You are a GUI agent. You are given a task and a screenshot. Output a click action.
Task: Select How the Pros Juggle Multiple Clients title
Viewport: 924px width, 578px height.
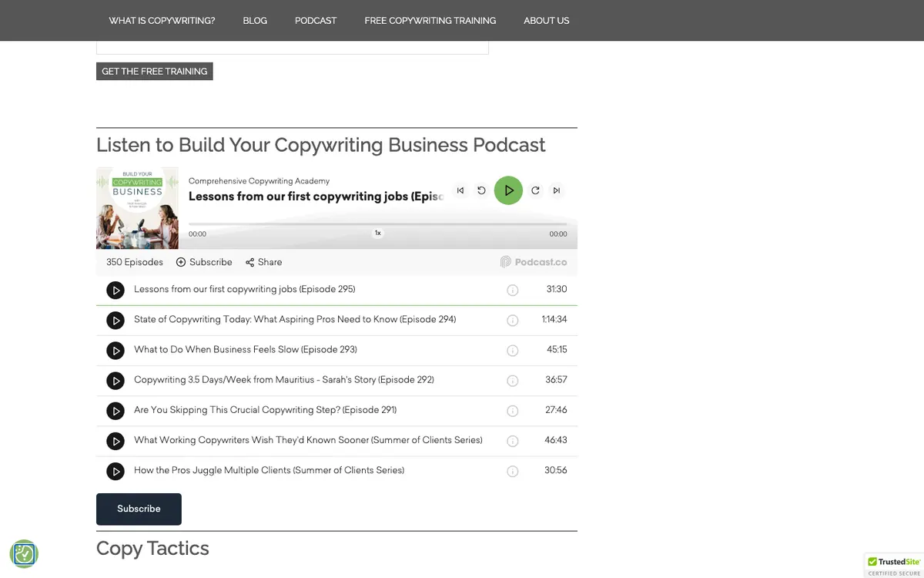coord(269,469)
